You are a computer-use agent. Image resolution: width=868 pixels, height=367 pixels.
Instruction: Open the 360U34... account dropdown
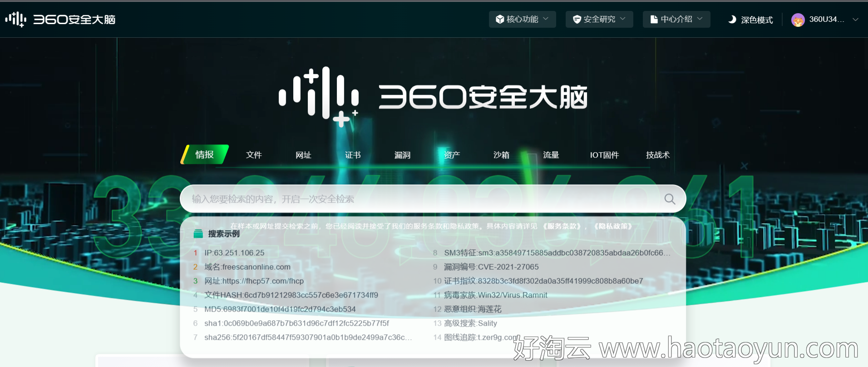pyautogui.click(x=825, y=20)
